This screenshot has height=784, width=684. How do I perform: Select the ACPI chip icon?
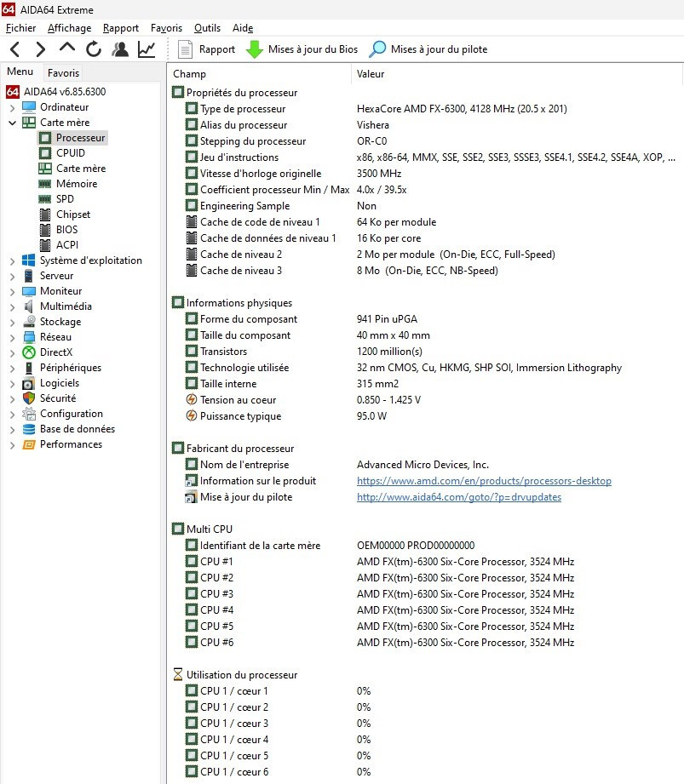(45, 245)
